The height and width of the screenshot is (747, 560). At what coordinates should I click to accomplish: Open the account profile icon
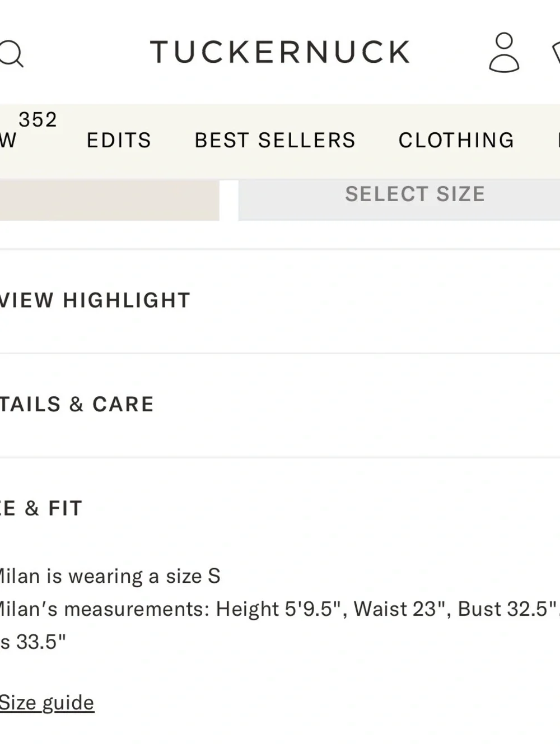(504, 52)
